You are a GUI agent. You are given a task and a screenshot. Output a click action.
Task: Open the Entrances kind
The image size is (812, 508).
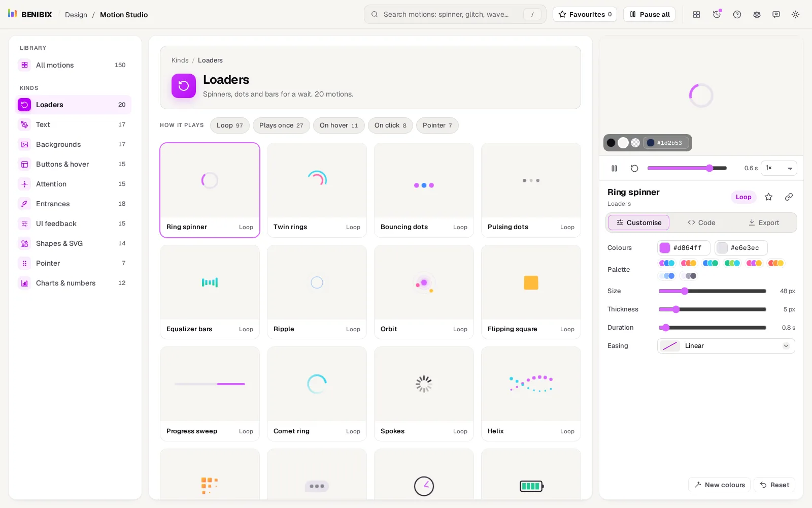tap(74, 204)
